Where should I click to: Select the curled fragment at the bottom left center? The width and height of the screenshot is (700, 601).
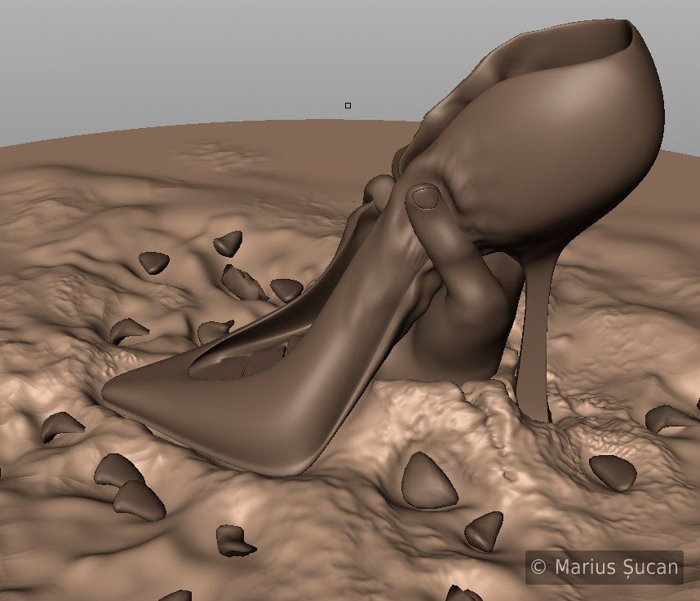point(233,540)
